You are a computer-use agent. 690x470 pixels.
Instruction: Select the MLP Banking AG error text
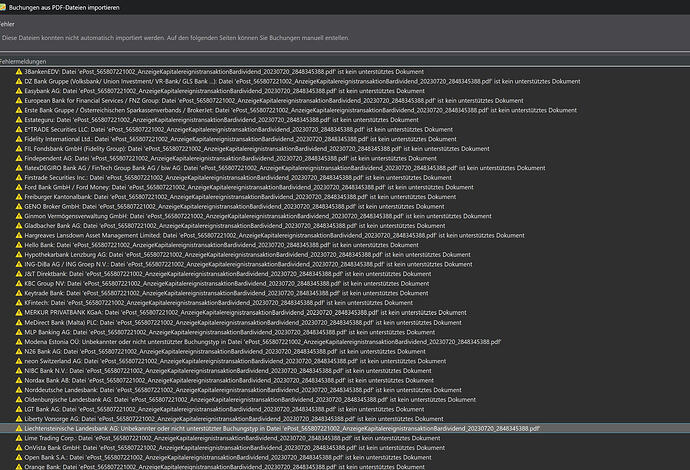230,332
